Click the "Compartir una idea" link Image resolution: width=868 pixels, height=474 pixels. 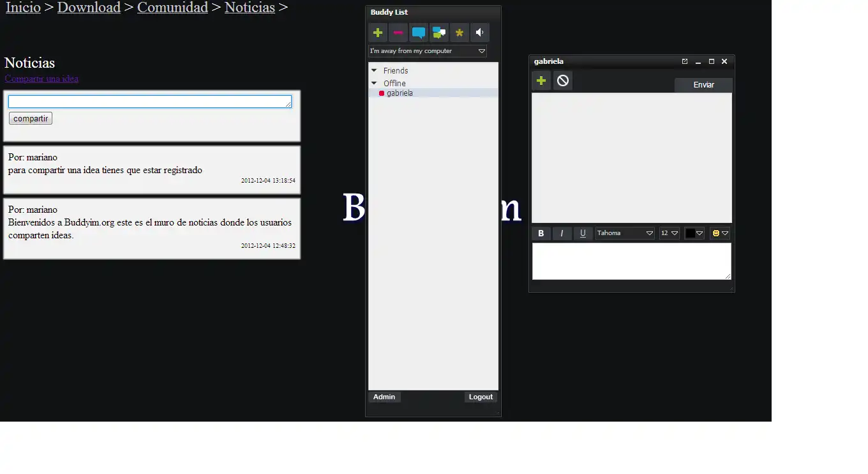click(x=41, y=79)
